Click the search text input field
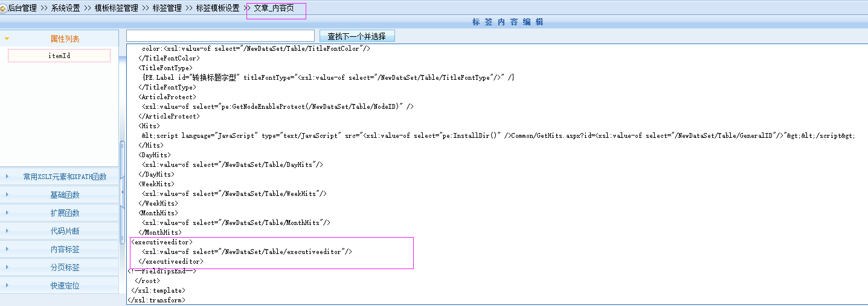This screenshot has height=306, width=868. pos(220,36)
